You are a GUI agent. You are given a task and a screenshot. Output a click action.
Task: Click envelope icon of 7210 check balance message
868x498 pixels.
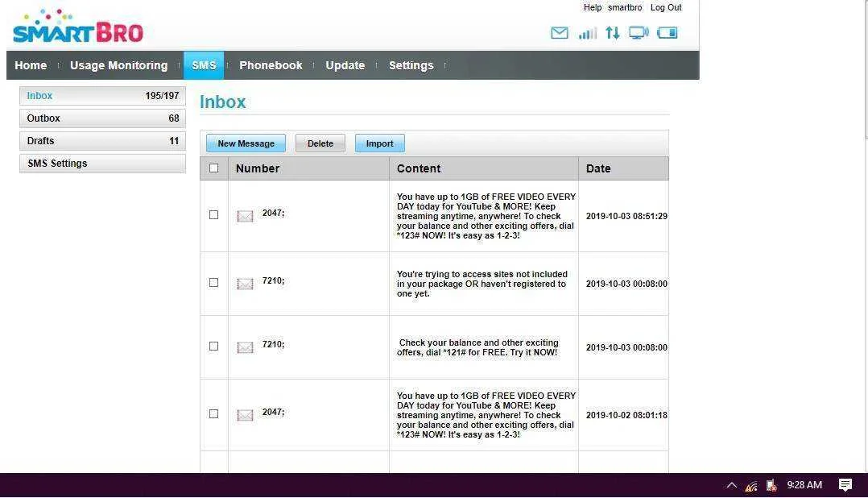(x=245, y=347)
